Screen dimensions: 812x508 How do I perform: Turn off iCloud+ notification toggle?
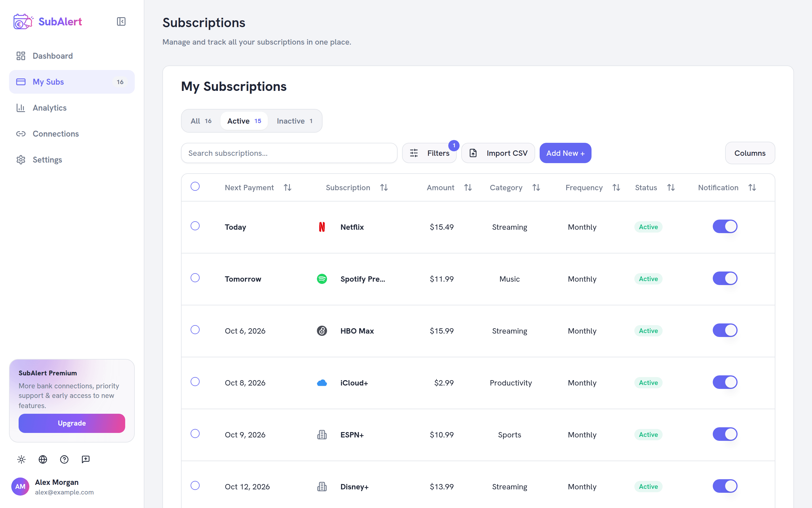(x=725, y=382)
